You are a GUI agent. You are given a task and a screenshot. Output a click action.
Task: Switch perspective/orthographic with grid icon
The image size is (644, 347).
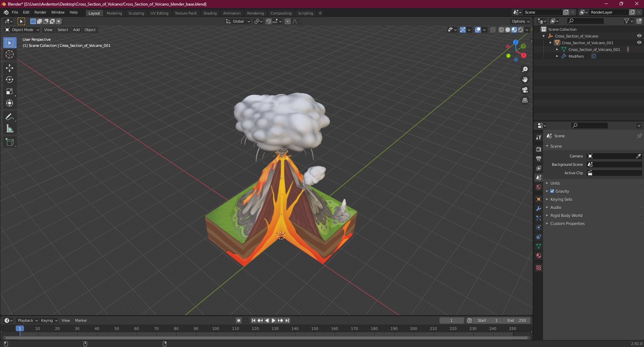click(x=525, y=100)
